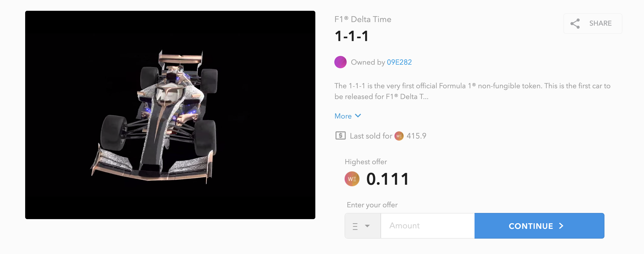Open the F1® Delta Time collection link

tap(363, 19)
